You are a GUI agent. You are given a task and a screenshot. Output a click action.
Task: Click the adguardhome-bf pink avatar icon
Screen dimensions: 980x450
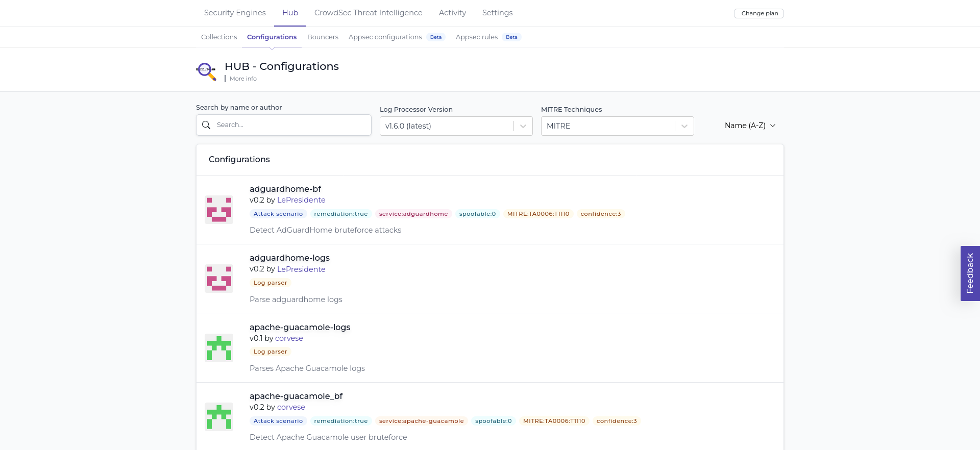(x=219, y=210)
